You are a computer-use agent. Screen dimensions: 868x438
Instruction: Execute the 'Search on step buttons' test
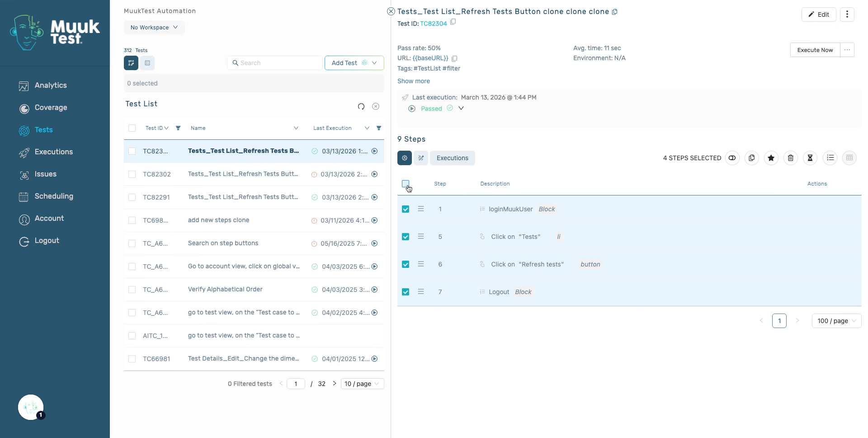click(374, 243)
